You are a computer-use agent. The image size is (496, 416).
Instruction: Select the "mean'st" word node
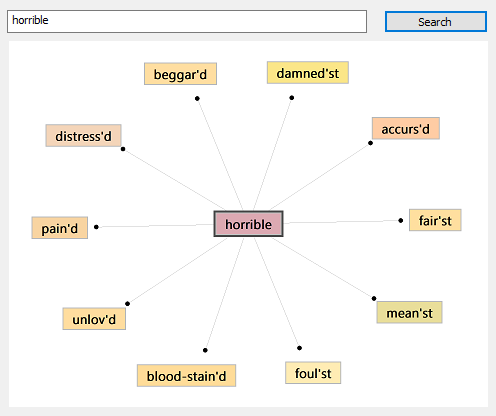coord(409,312)
